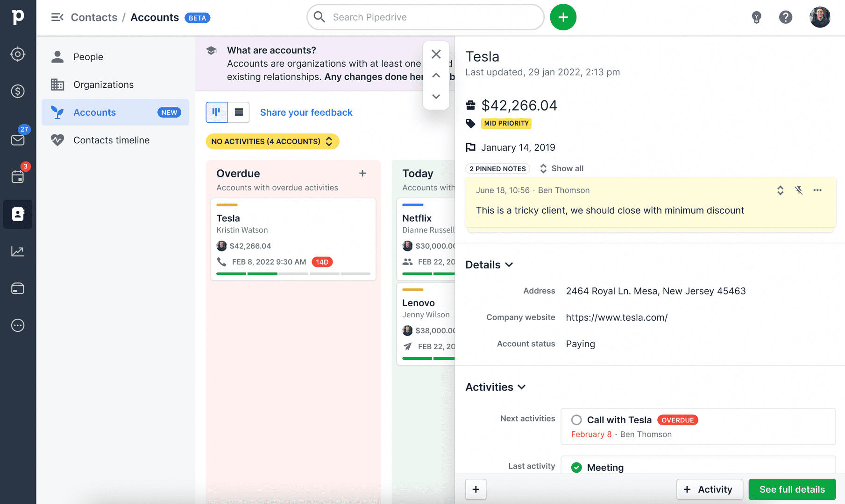Open People in contacts menu
The image size is (845, 504).
coord(115,57)
